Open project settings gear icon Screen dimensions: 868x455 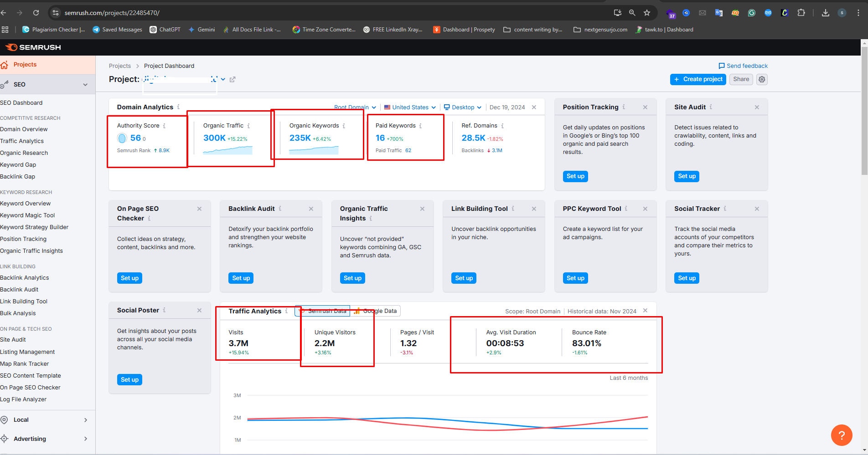pos(762,79)
